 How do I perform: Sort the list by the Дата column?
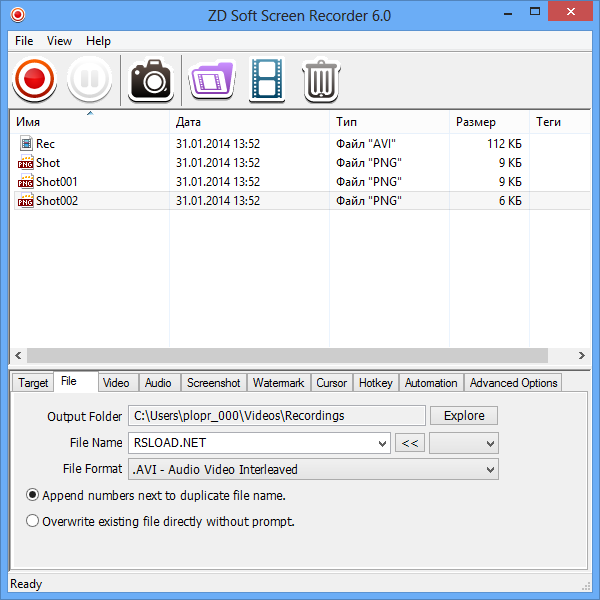coord(249,122)
